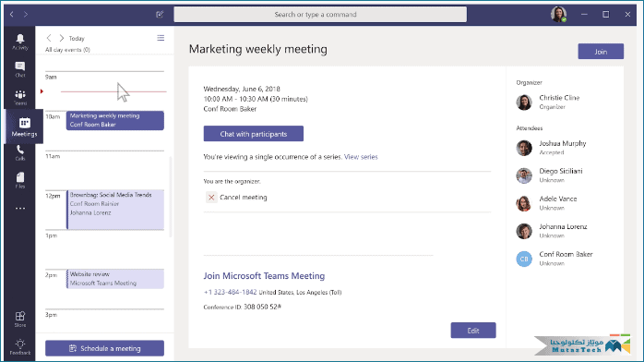Open the Teams section in sidebar
The width and height of the screenshot is (644, 362).
pos(19,98)
